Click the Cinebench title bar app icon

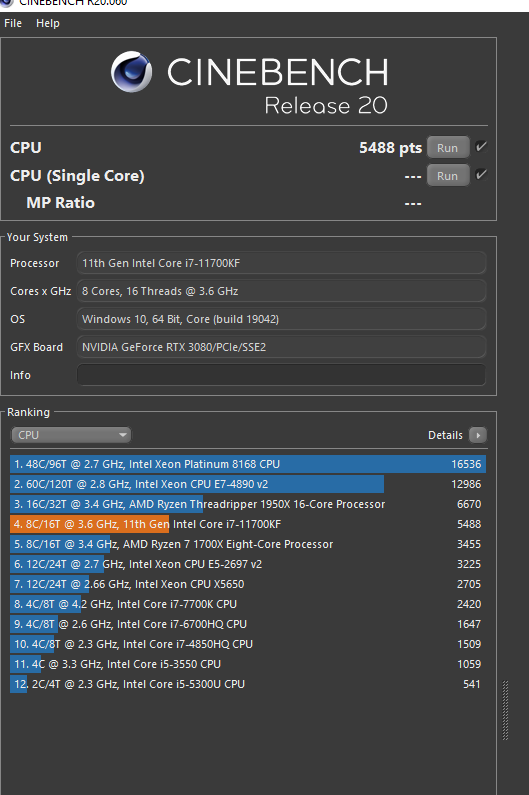[7, 3]
